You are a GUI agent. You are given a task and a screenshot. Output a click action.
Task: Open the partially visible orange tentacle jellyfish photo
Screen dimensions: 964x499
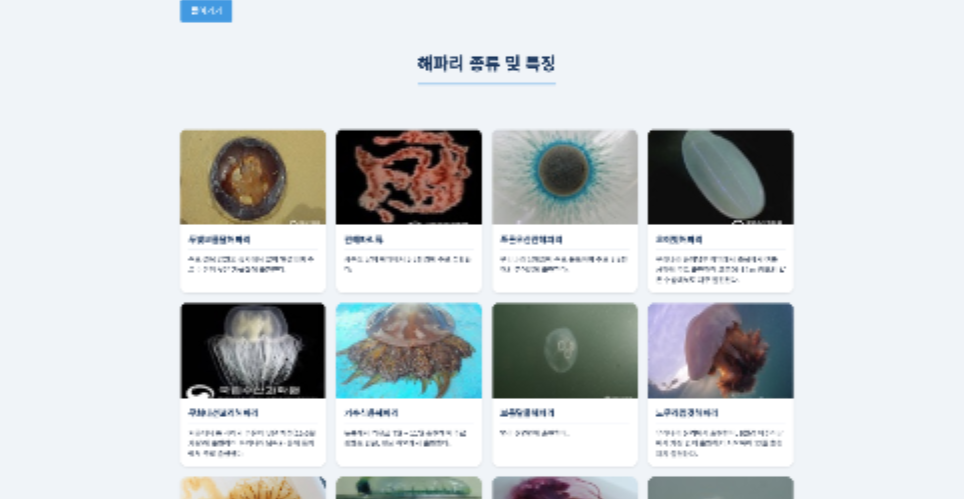point(253,488)
